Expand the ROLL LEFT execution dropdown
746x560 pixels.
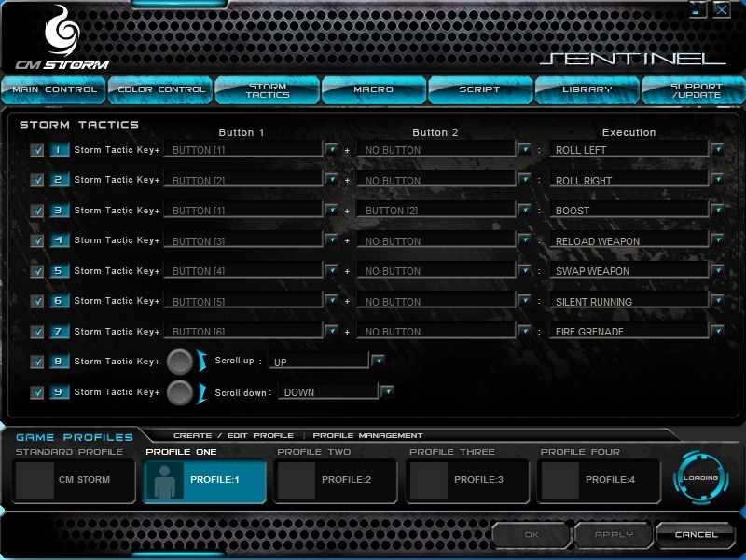click(x=717, y=149)
